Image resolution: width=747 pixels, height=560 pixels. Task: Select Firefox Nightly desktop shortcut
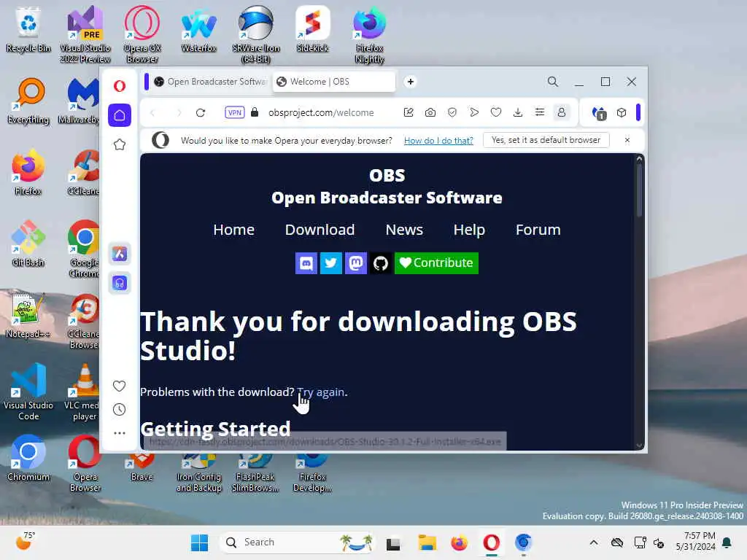[x=370, y=36]
